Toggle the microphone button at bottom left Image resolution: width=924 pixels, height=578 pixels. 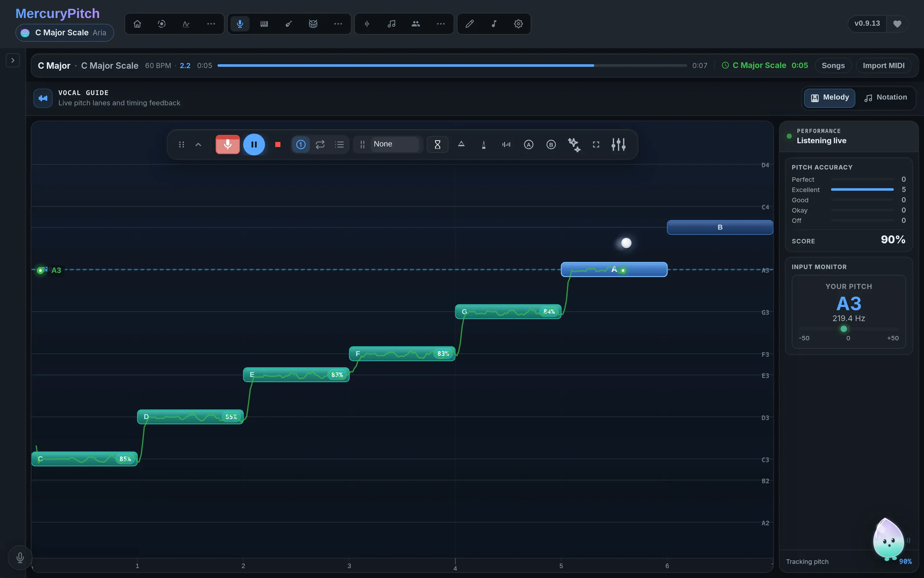click(20, 558)
